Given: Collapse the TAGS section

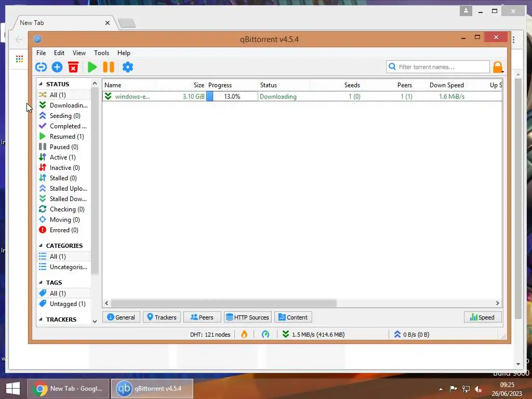Looking at the screenshot, I should pos(41,282).
